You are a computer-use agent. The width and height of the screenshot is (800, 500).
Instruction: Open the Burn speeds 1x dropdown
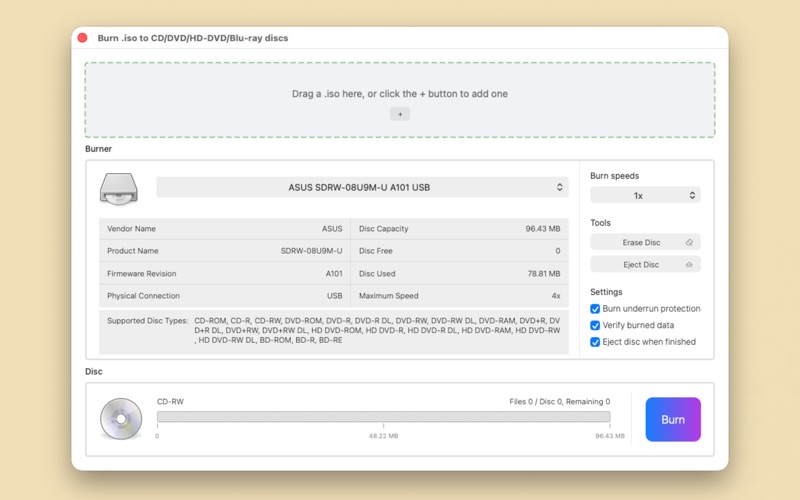(645, 195)
